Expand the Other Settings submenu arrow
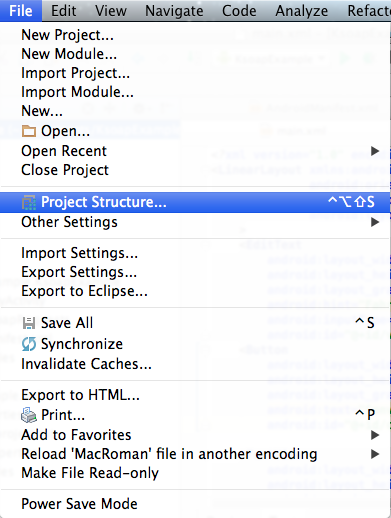391x518 pixels. click(x=375, y=222)
